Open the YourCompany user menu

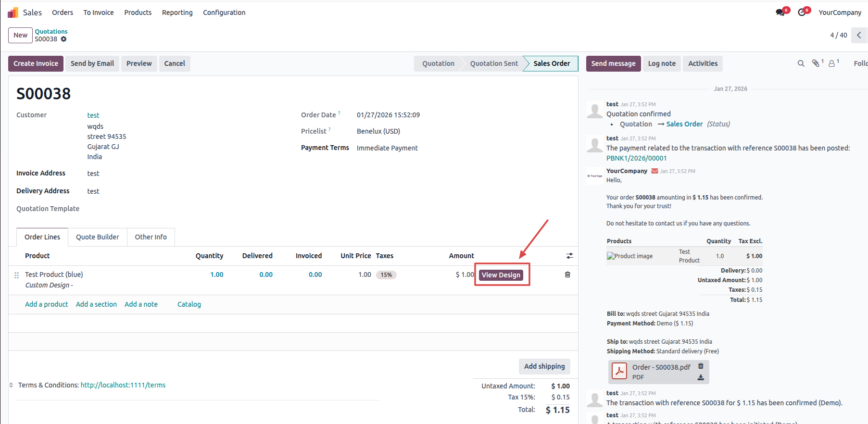coord(840,12)
